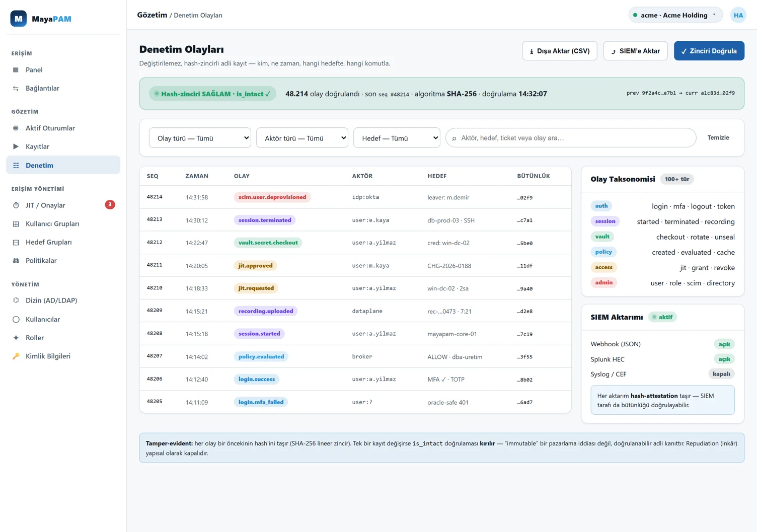Click the MayaPAM logo icon
Screen dimensions: 757x532
(x=19, y=19)
